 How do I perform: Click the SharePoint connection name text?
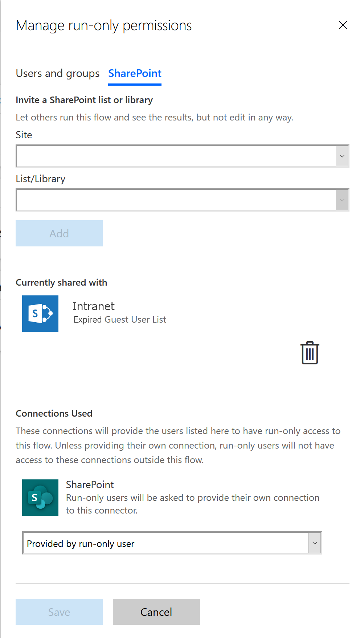(90, 484)
